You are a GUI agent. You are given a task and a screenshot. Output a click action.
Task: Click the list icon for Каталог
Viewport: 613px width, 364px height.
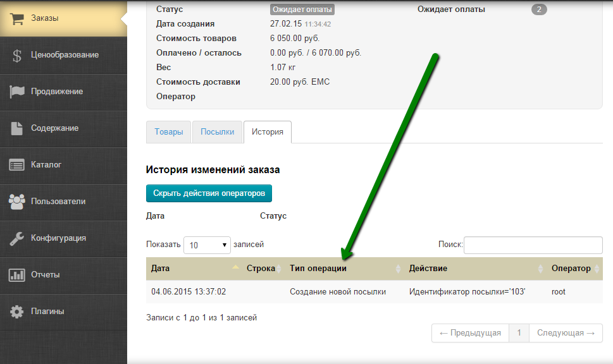pyautogui.click(x=17, y=165)
